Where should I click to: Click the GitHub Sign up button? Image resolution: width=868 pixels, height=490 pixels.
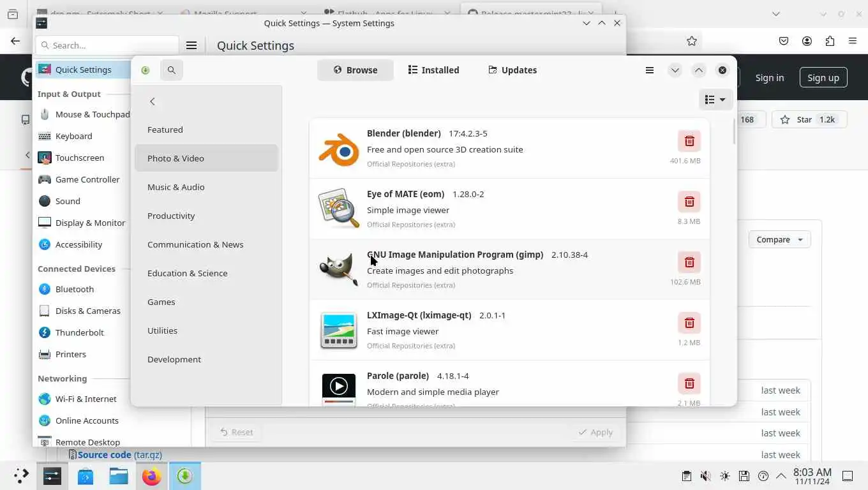point(823,78)
